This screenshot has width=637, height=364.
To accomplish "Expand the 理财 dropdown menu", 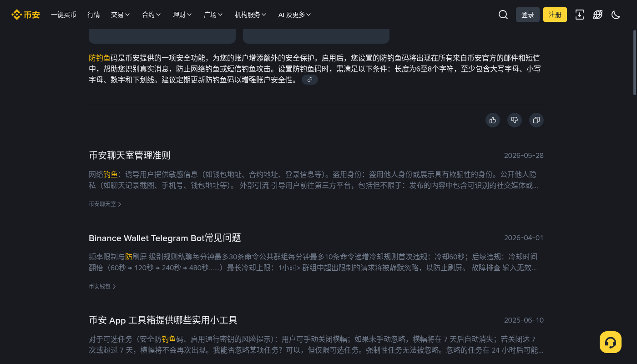I will [182, 15].
